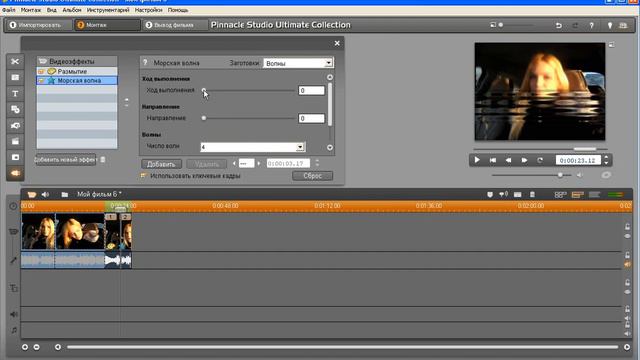Click the Ход выполнения value field
Image resolution: width=640 pixels, height=360 pixels.
(x=311, y=91)
